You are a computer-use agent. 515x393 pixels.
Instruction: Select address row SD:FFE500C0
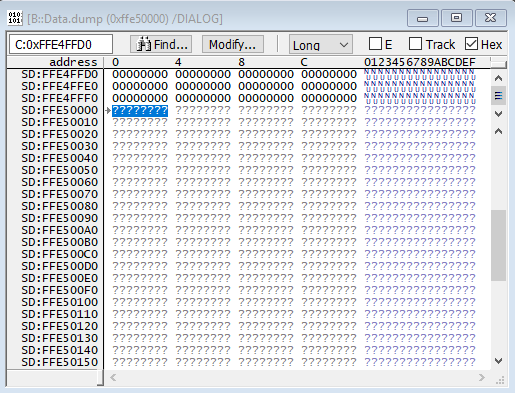pos(60,254)
